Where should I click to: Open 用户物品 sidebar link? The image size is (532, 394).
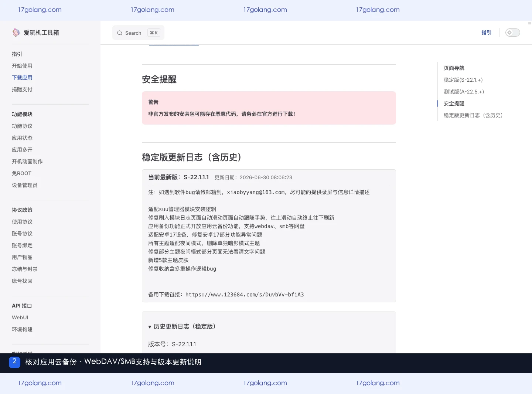[x=22, y=257]
